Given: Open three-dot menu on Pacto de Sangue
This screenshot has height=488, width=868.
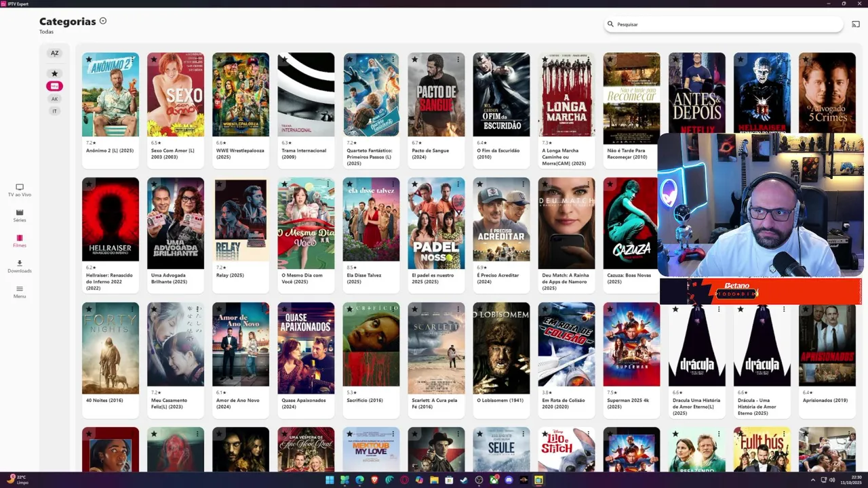Looking at the screenshot, I should 458,60.
